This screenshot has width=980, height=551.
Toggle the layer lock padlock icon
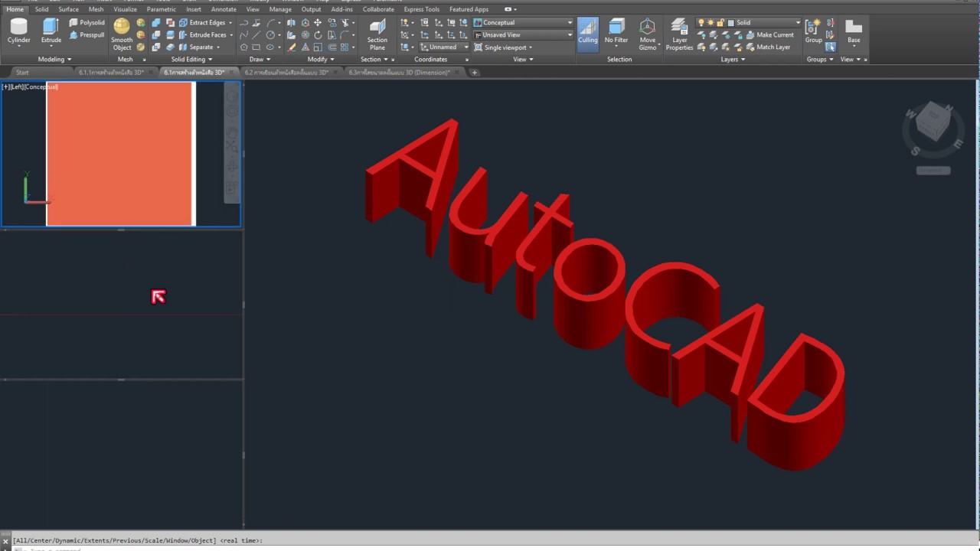point(719,23)
